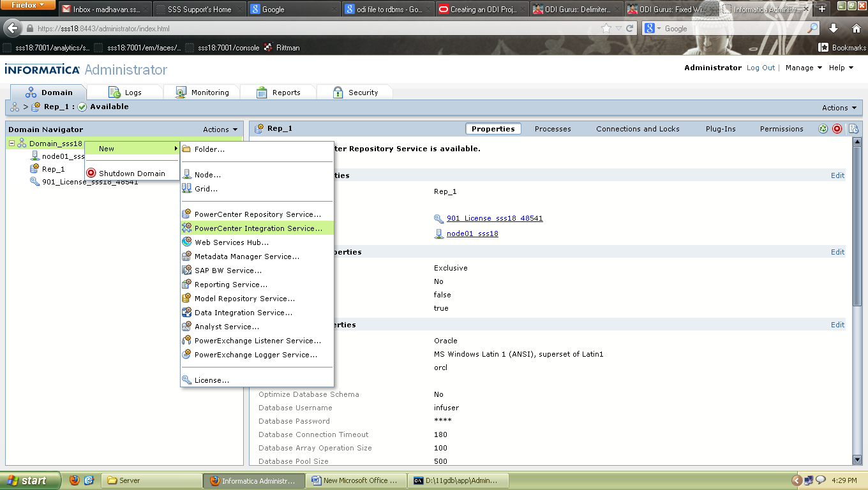This screenshot has width=868, height=490.
Task: Switch to the Logs tab
Action: pos(125,93)
